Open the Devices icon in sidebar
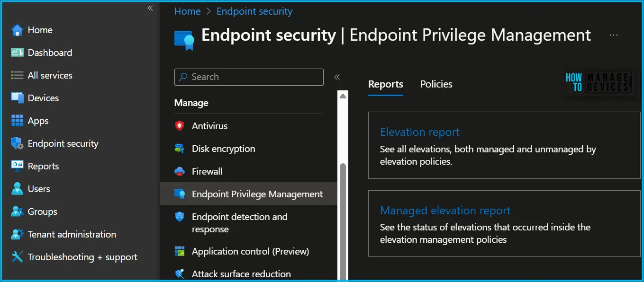The image size is (644, 282). point(17,98)
